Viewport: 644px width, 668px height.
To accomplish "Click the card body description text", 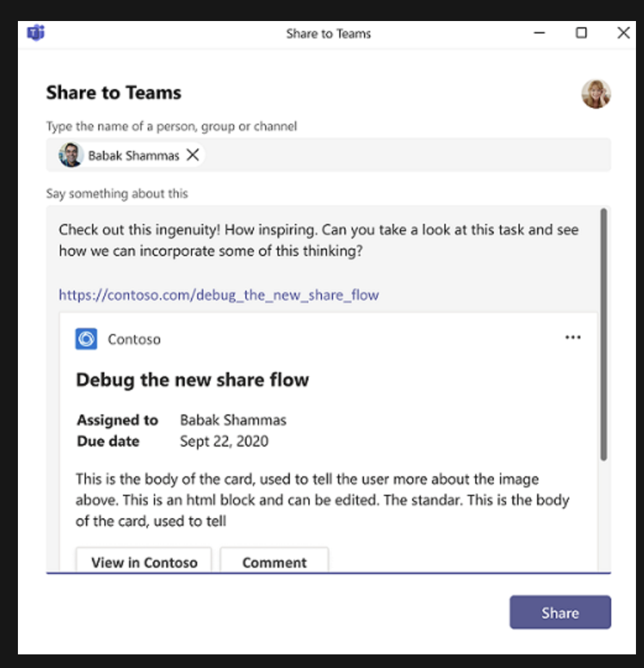I will pyautogui.click(x=322, y=500).
